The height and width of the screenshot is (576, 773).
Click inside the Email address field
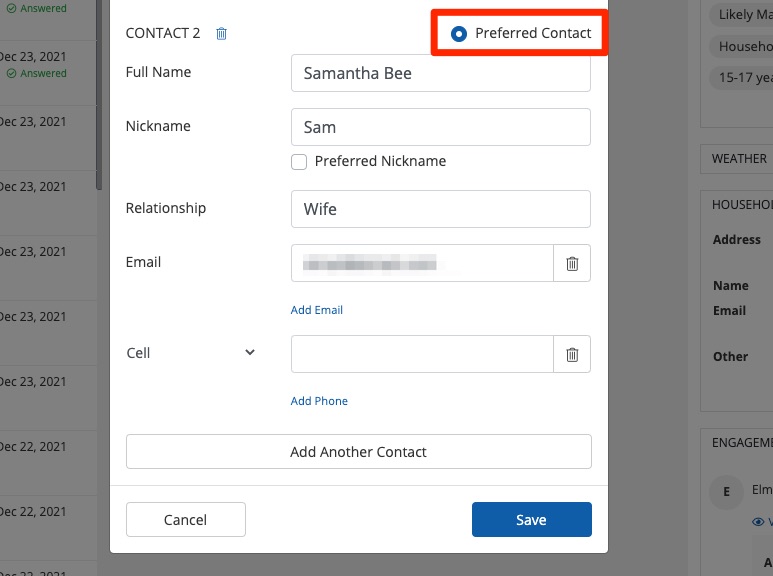coord(422,263)
